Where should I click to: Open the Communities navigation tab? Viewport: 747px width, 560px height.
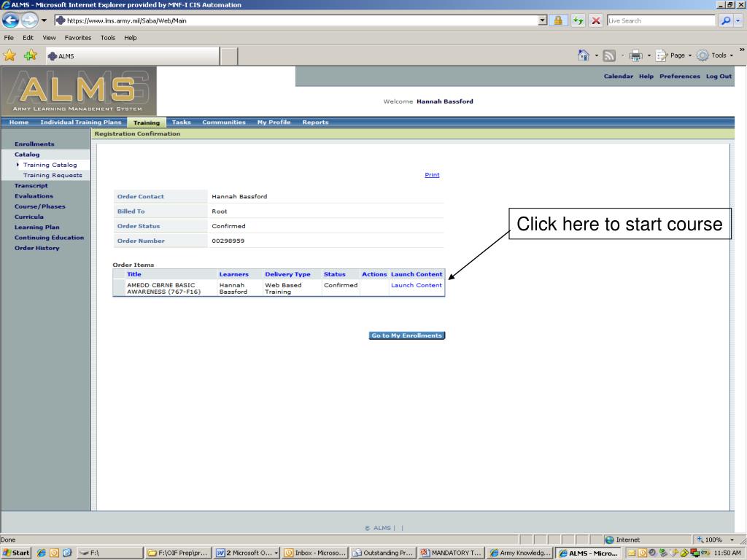point(224,122)
